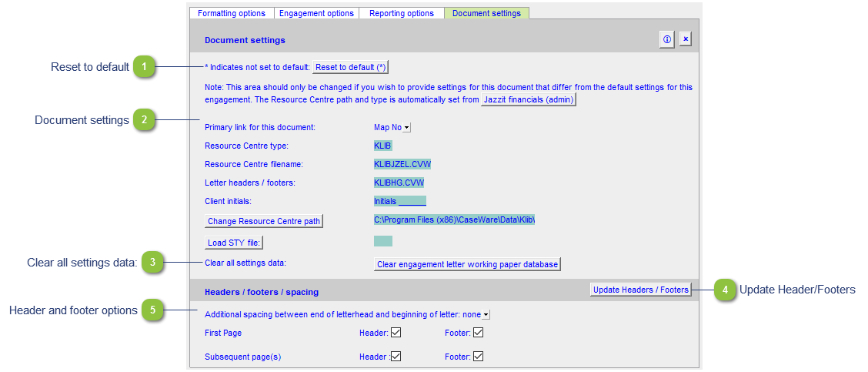
Task: Click the Reset to default (*) button
Action: coord(351,67)
